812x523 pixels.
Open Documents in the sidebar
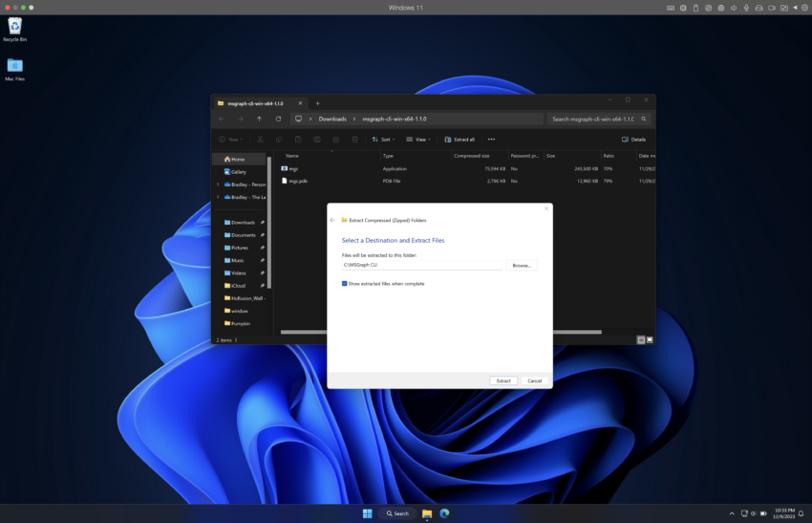[242, 235]
